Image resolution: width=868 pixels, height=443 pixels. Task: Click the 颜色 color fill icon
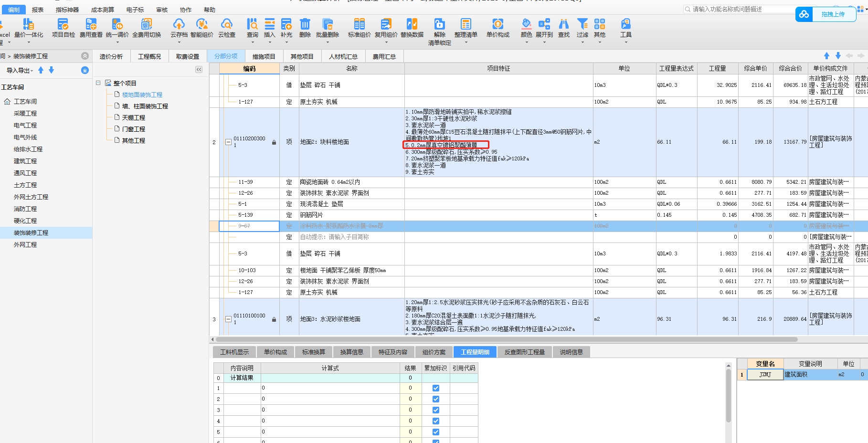tap(527, 24)
